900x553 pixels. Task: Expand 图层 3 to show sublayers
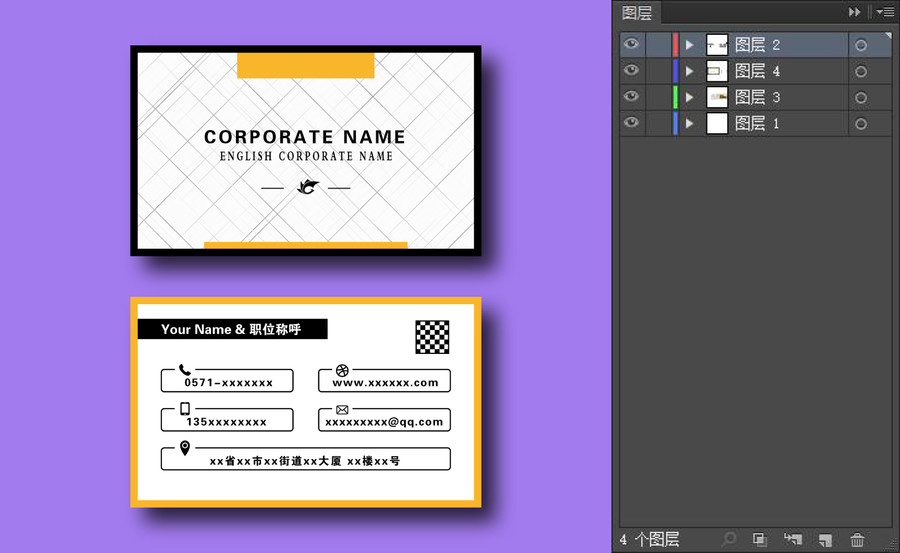pyautogui.click(x=690, y=97)
